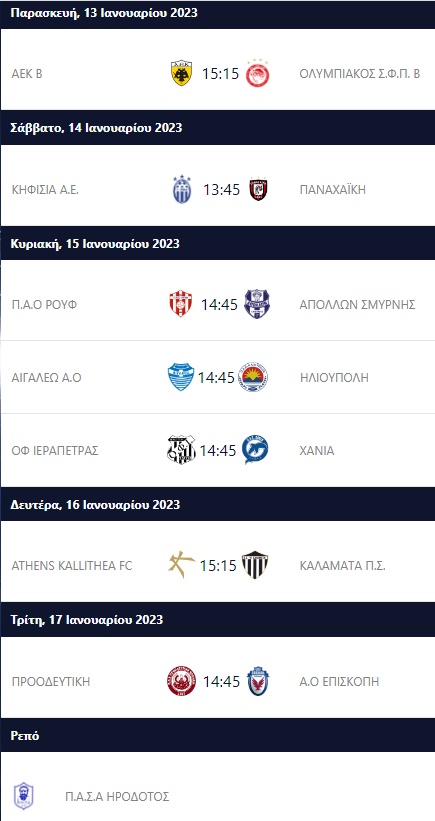Click the Panachaiki team crest
The width and height of the screenshot is (435, 821).
[258, 190]
